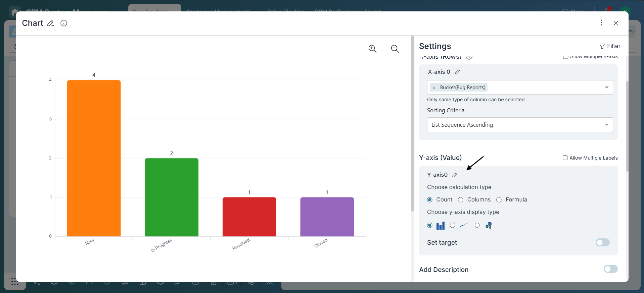Check Allow Multiple Labels
This screenshot has height=293, width=644.
coord(565,158)
